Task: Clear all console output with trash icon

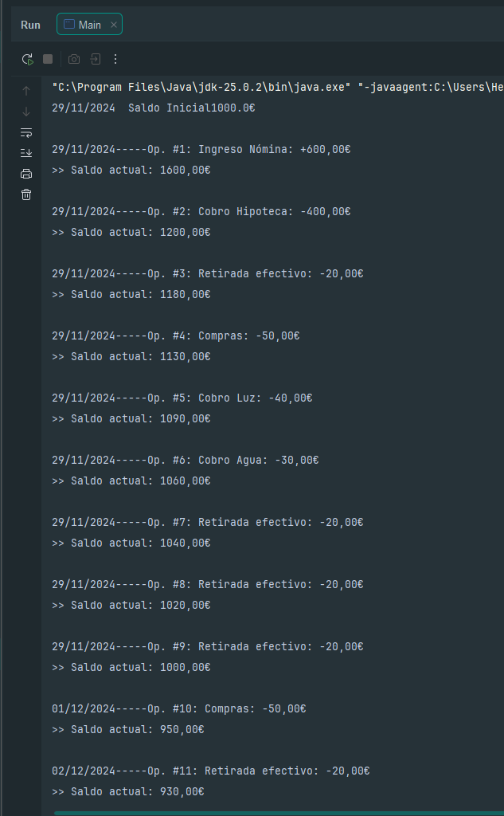Action: (x=26, y=194)
